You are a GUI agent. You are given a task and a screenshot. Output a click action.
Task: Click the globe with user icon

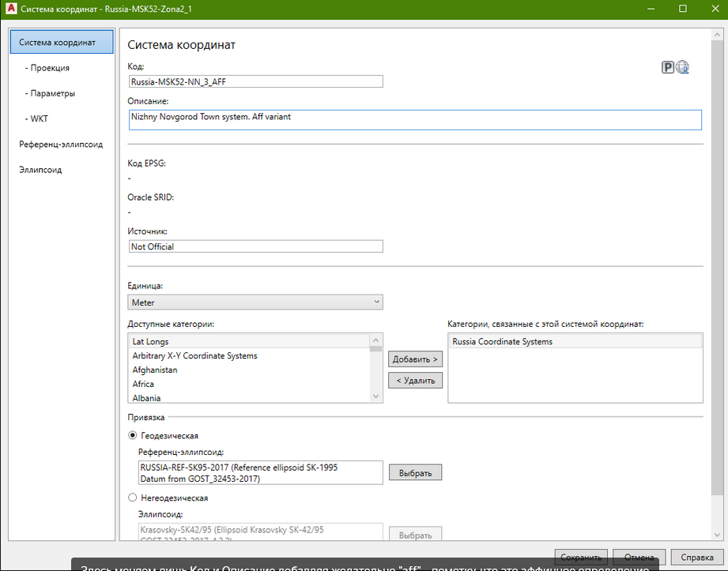[682, 68]
